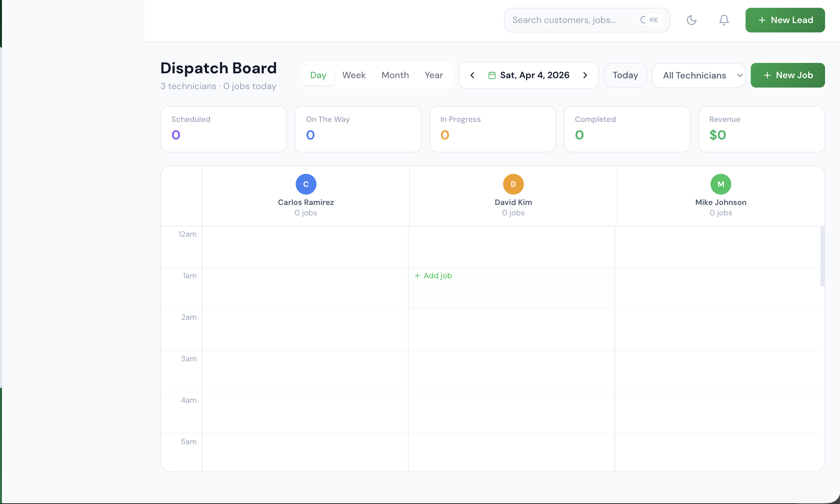Open the On The Way stat card
Viewport: 840px width, 504px height.
tap(358, 129)
